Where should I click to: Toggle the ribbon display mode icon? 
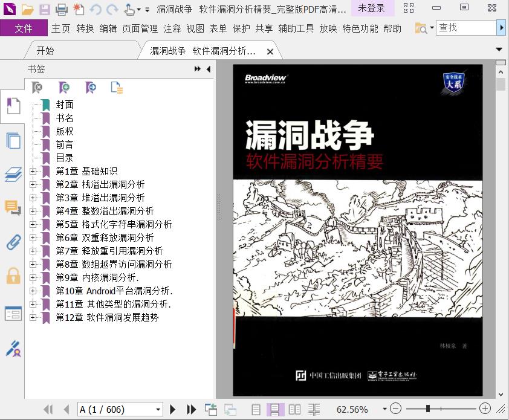coord(409,8)
